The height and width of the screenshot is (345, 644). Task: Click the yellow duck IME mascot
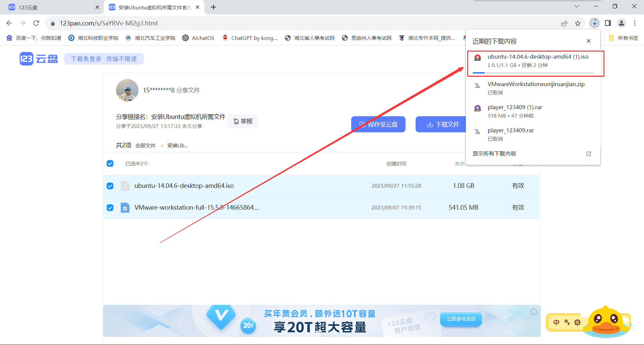tap(606, 322)
